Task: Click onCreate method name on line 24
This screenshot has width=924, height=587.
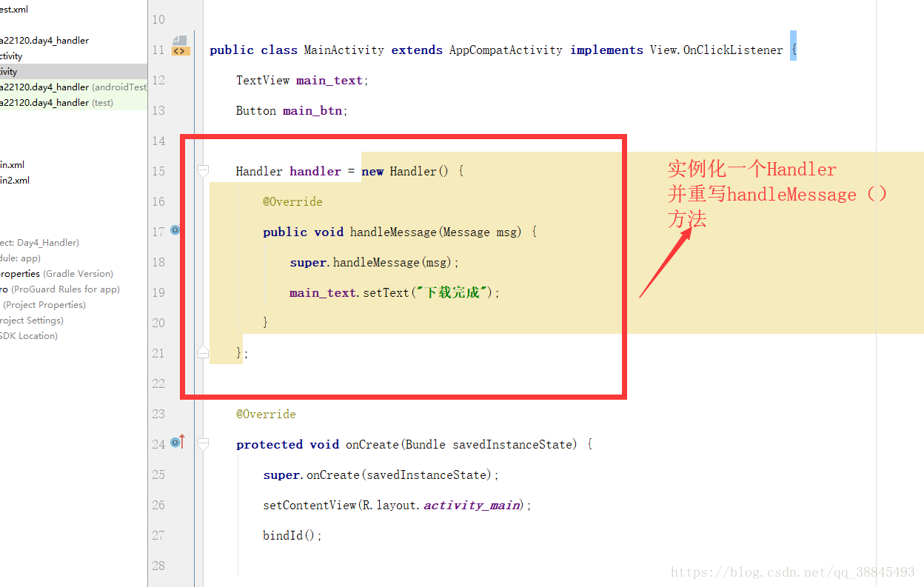Action: pos(372,445)
